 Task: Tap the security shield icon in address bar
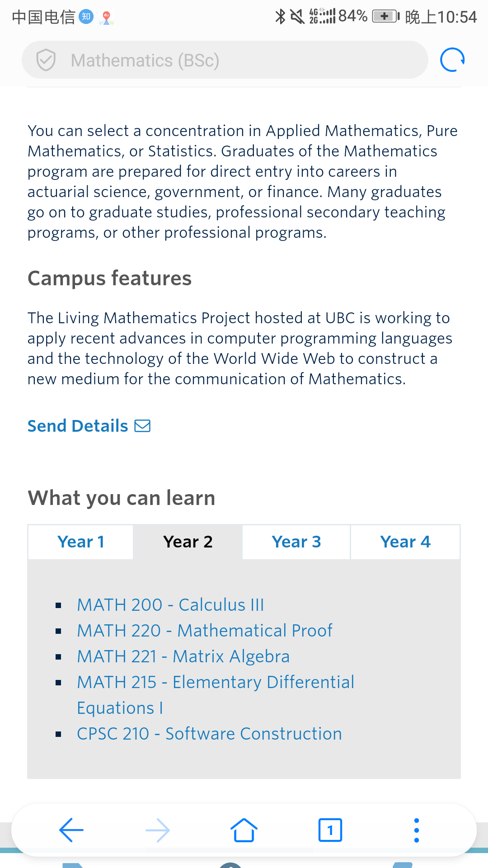(x=46, y=60)
